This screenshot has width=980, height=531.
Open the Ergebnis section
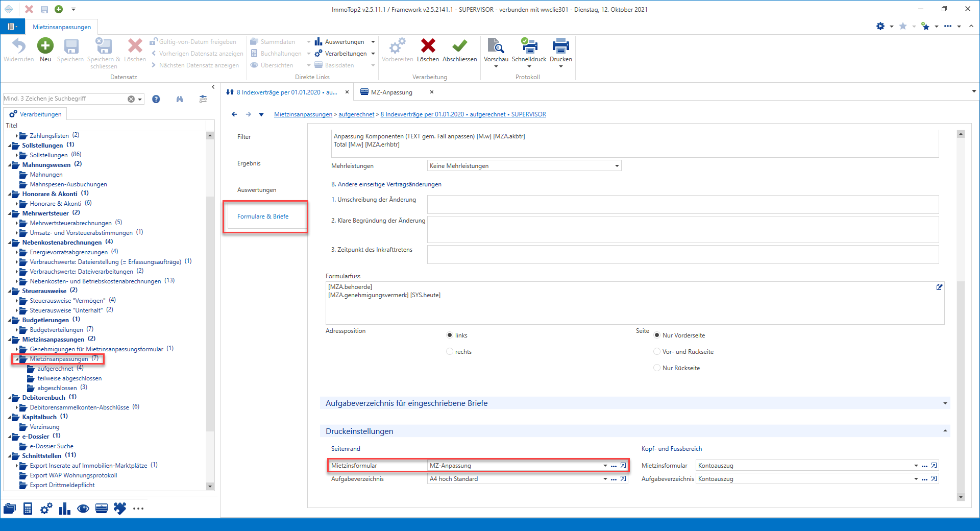(x=249, y=163)
